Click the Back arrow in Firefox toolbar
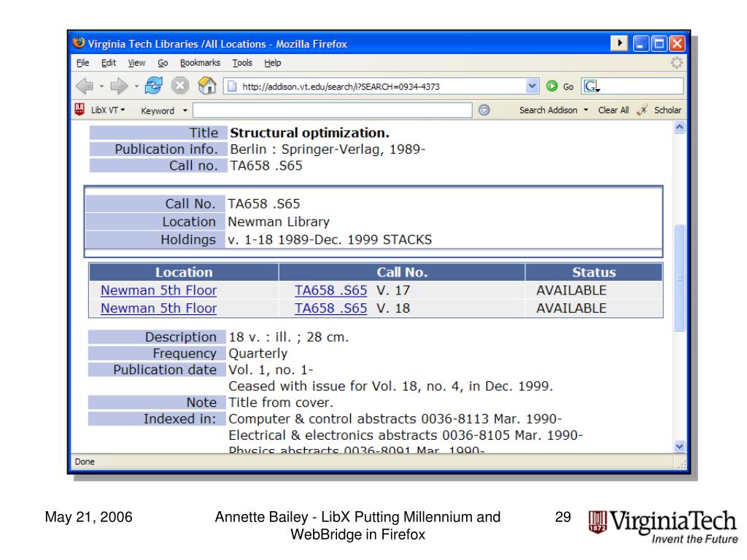Image resolution: width=747 pixels, height=560 pixels. coord(85,86)
